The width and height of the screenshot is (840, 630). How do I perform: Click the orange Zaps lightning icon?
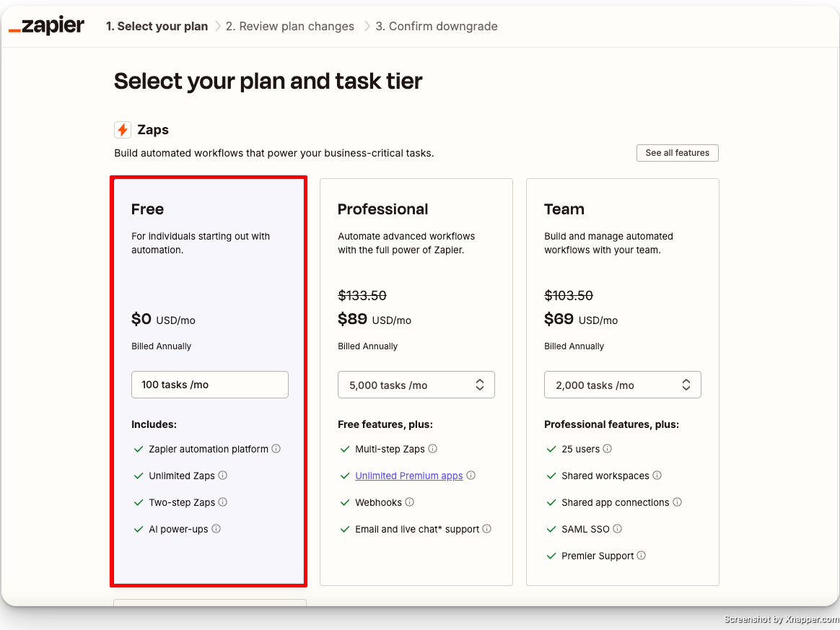[x=123, y=130]
